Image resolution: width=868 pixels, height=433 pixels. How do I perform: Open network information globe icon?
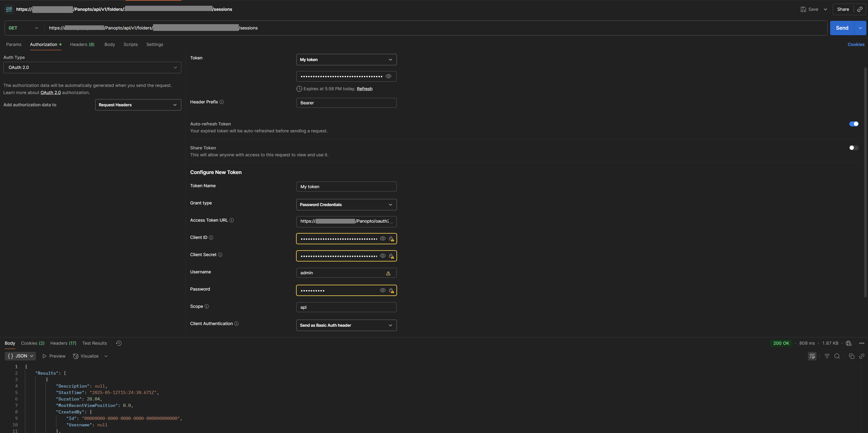click(x=848, y=343)
